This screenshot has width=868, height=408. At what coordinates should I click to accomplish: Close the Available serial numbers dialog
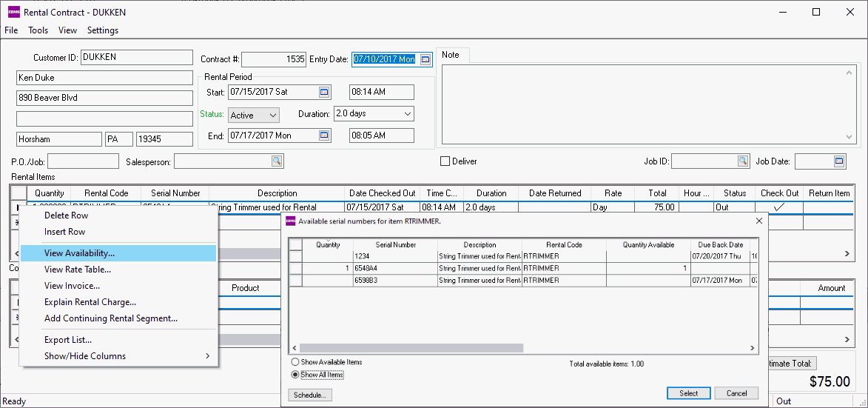click(758, 221)
